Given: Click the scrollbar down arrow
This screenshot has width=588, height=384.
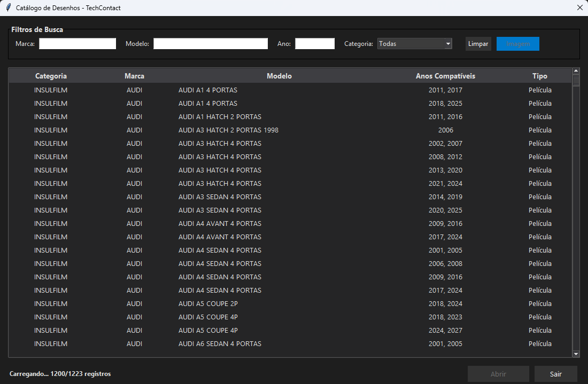Looking at the screenshot, I should pos(576,354).
